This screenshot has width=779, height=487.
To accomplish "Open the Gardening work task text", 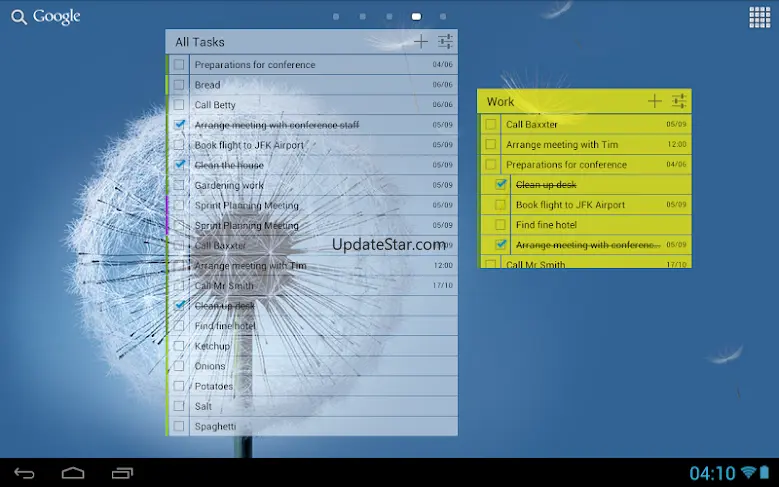I will pos(229,185).
